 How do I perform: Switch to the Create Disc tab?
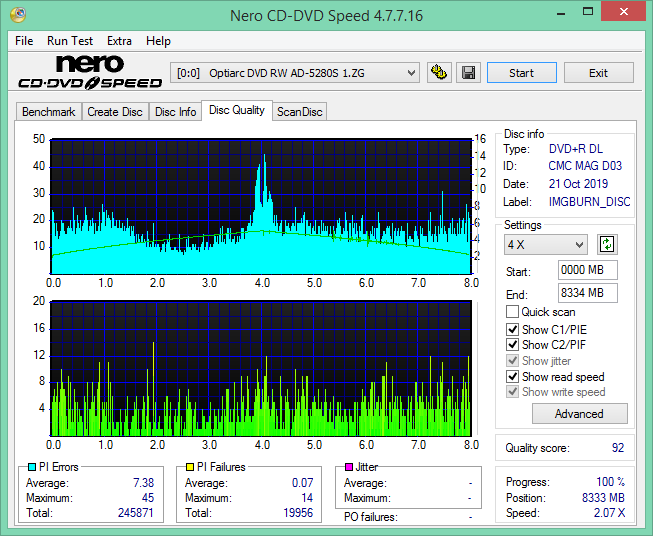coord(115,112)
